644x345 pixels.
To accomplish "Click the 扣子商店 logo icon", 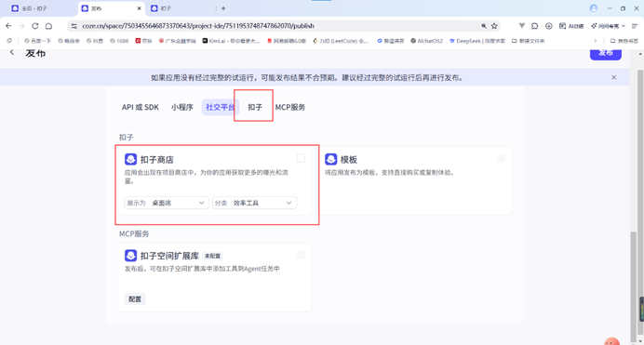I will coord(130,159).
